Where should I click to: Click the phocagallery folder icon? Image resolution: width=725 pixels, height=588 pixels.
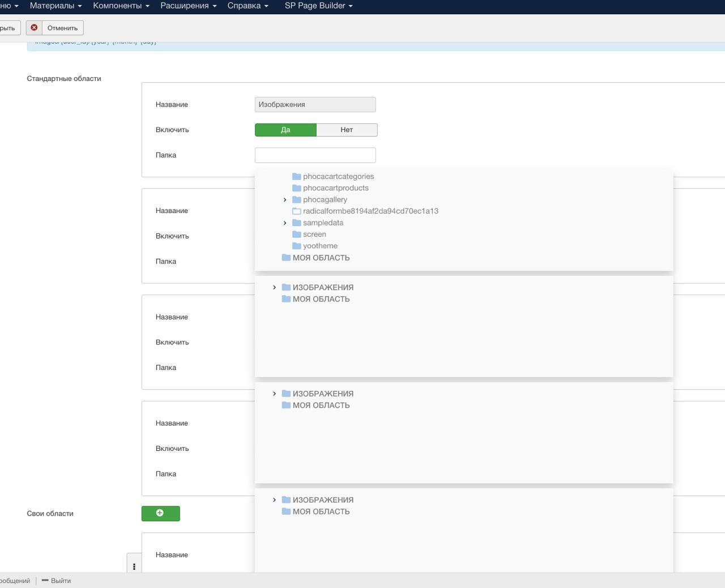(296, 200)
